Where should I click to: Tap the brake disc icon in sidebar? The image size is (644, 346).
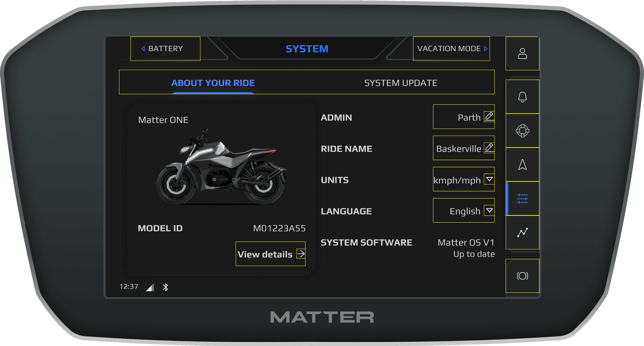coord(522,276)
